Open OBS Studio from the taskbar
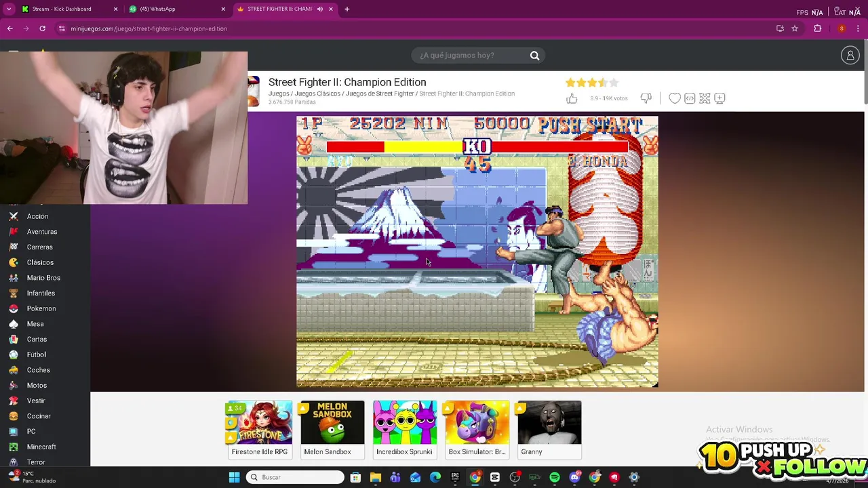 515,477
